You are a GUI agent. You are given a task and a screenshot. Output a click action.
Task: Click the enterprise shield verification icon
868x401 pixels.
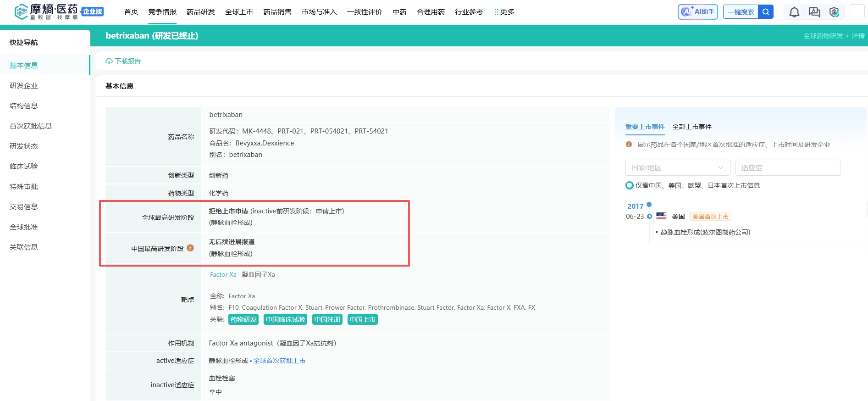[834, 12]
